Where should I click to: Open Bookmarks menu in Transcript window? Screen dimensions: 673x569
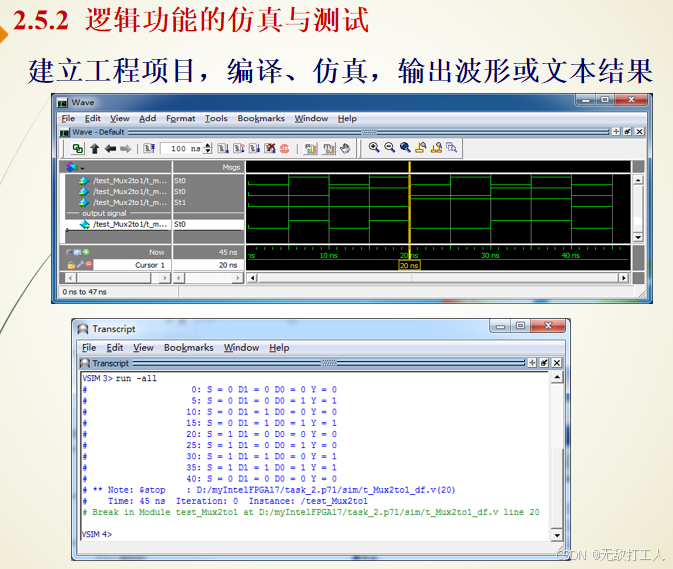click(188, 348)
